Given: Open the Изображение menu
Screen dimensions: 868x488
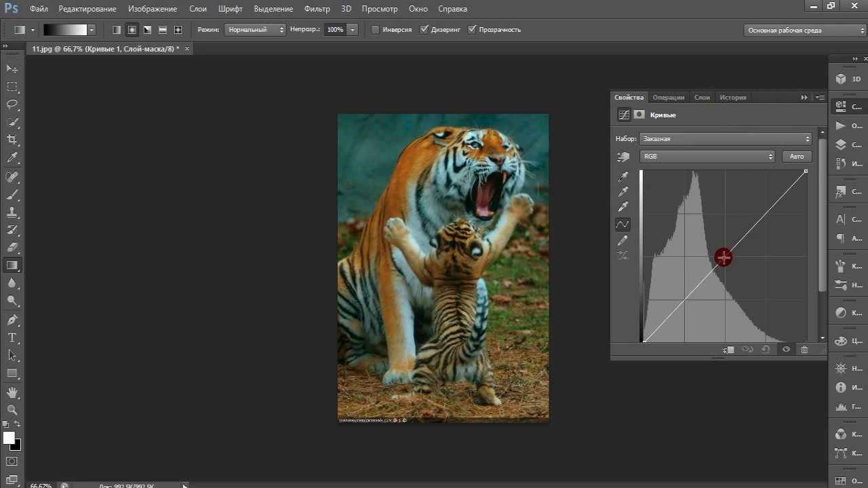Looking at the screenshot, I should pos(153,9).
